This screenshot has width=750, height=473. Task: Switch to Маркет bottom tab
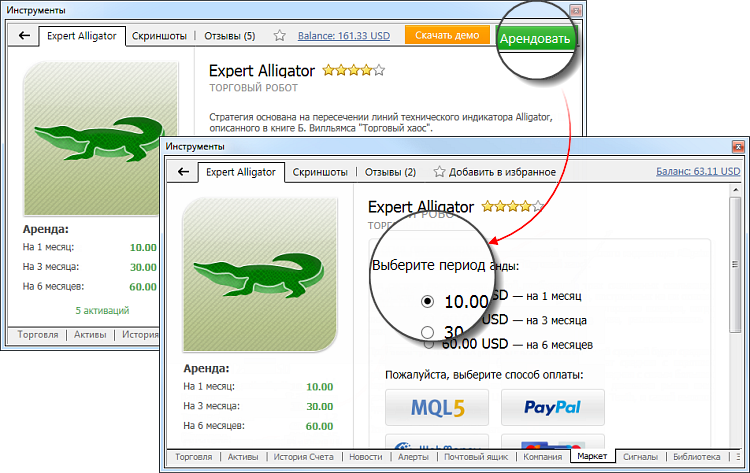(592, 456)
